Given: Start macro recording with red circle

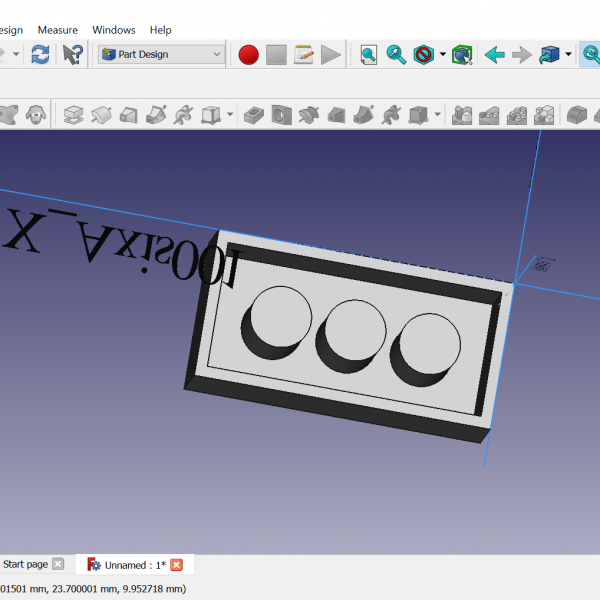Looking at the screenshot, I should click(249, 54).
